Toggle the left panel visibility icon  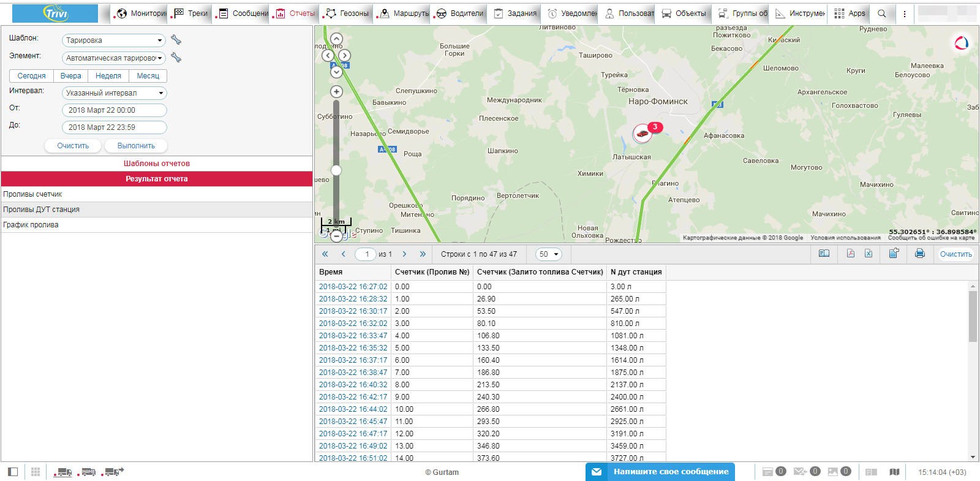pos(13,472)
